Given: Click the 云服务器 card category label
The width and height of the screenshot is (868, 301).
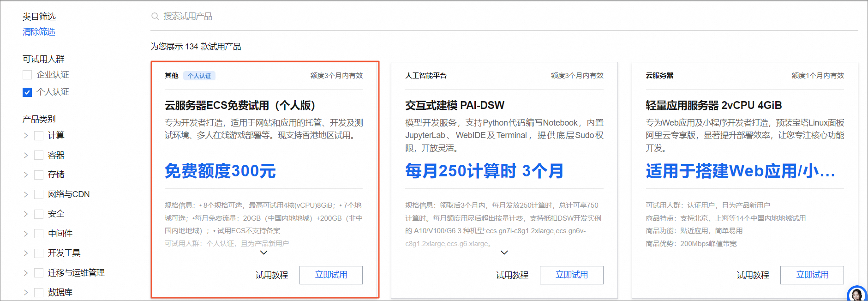Looking at the screenshot, I should 659,76.
